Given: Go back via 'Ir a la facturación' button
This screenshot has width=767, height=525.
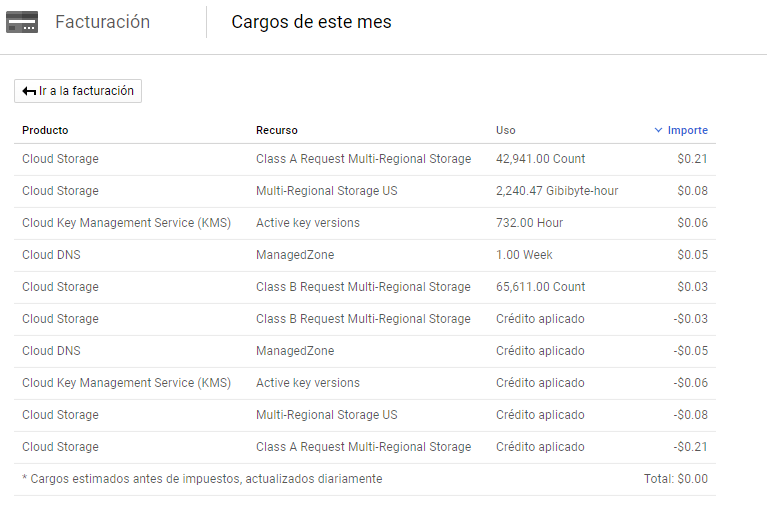Looking at the screenshot, I should pyautogui.click(x=78, y=91).
